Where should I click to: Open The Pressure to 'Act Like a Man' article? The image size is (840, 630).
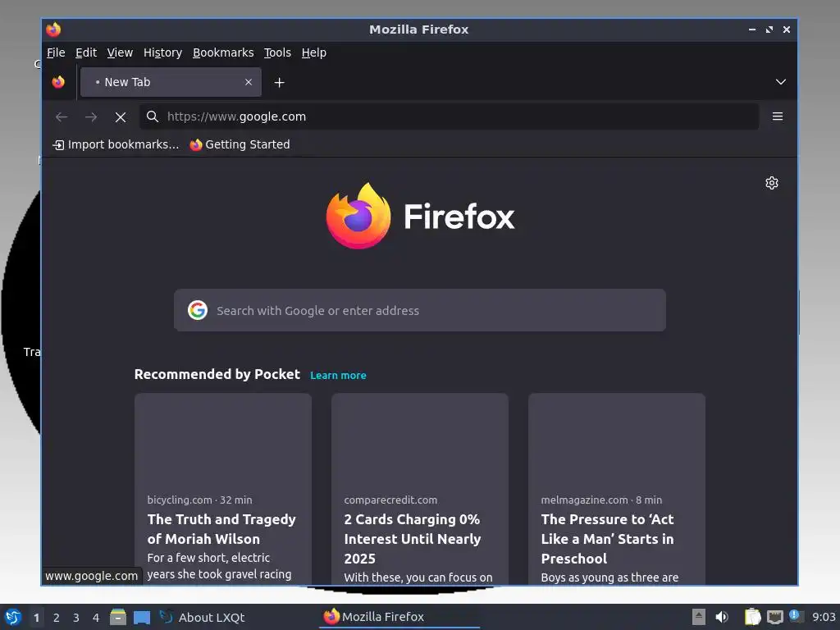coord(608,539)
